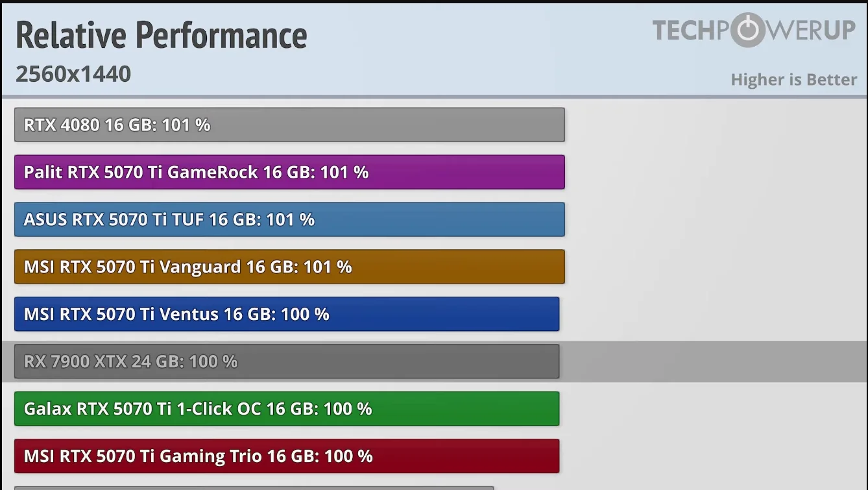The width and height of the screenshot is (868, 490).
Task: Click the highlighted row right of RX 7900 XTX
Action: pos(714,361)
